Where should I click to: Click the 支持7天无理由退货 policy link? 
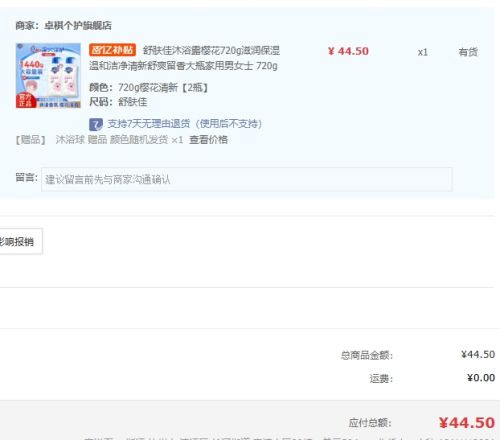pos(184,124)
